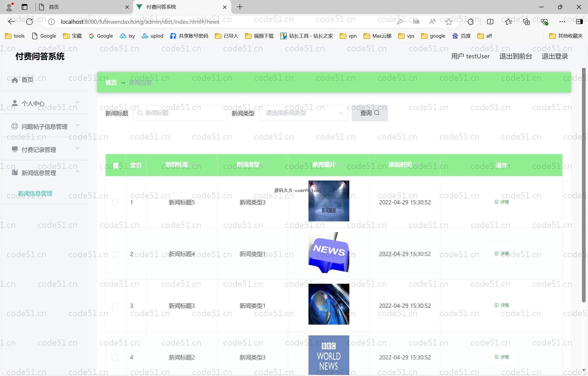Toggle split screen icon
Image resolution: width=588 pixels, height=376 pixels.
pyautogui.click(x=490, y=22)
